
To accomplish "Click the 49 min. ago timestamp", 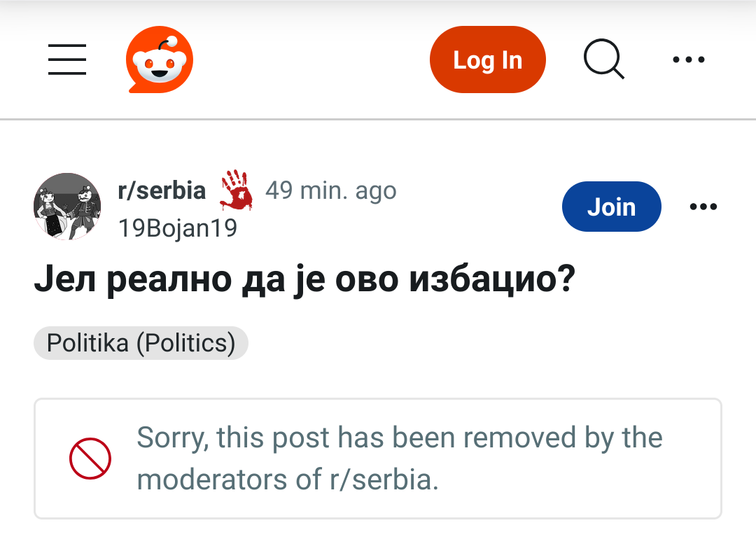I will 331,190.
